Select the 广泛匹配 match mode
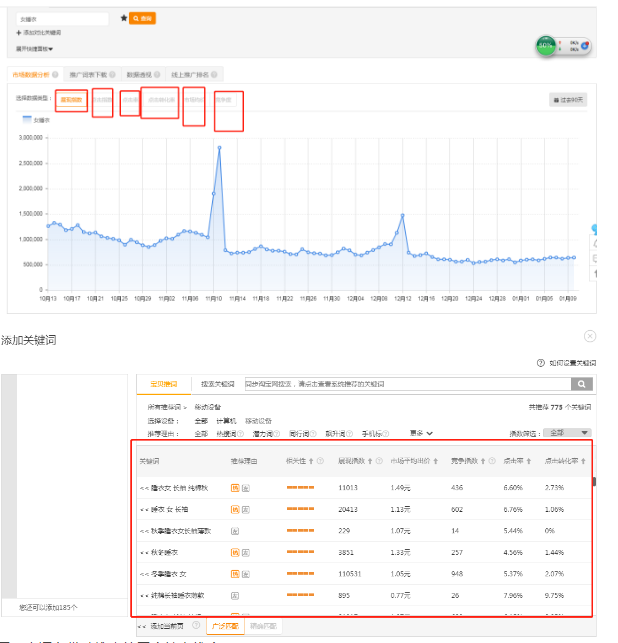Image resolution: width=618 pixels, height=643 pixels. coord(225,626)
